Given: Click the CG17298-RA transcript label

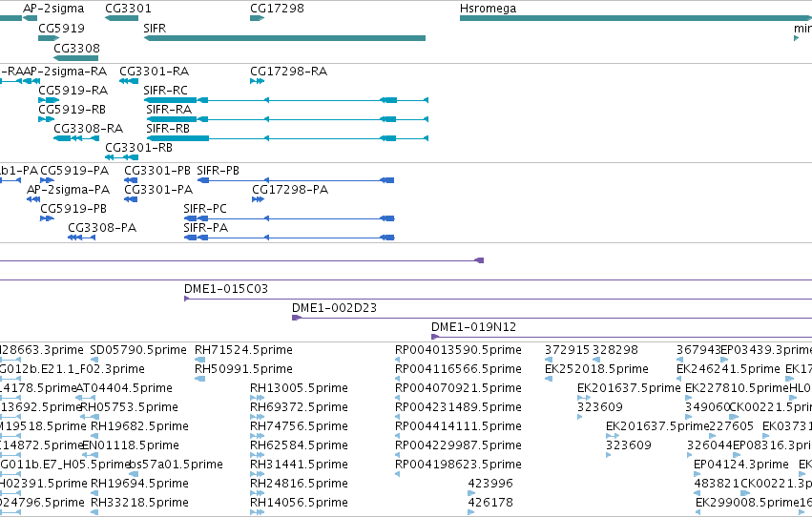Looking at the screenshot, I should (288, 72).
